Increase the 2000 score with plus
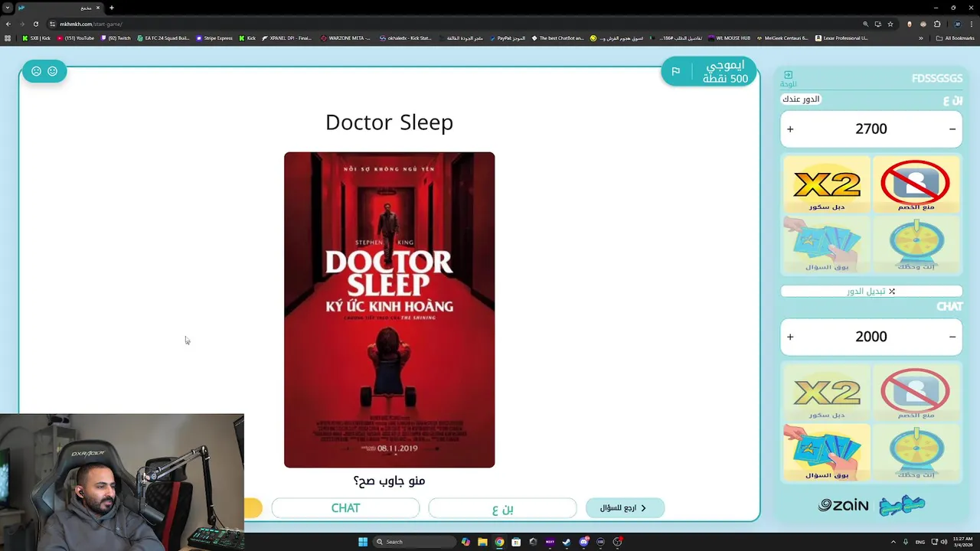Image resolution: width=980 pixels, height=551 pixels. pos(790,337)
